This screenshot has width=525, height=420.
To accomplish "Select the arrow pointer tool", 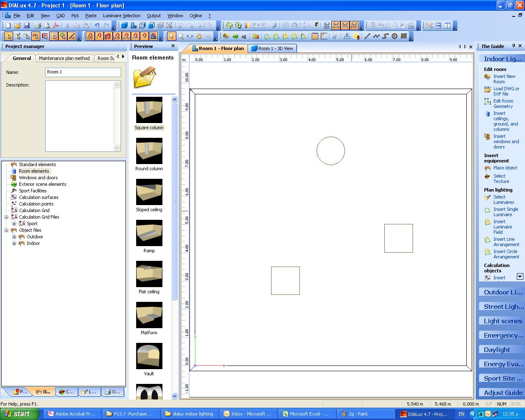I will coord(171,36).
